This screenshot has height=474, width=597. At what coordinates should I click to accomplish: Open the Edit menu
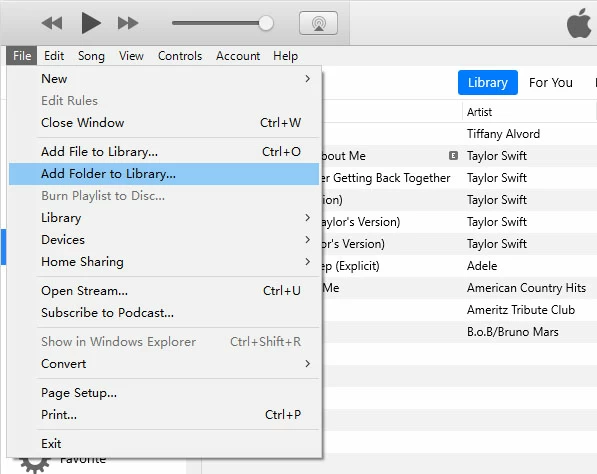pyautogui.click(x=54, y=56)
